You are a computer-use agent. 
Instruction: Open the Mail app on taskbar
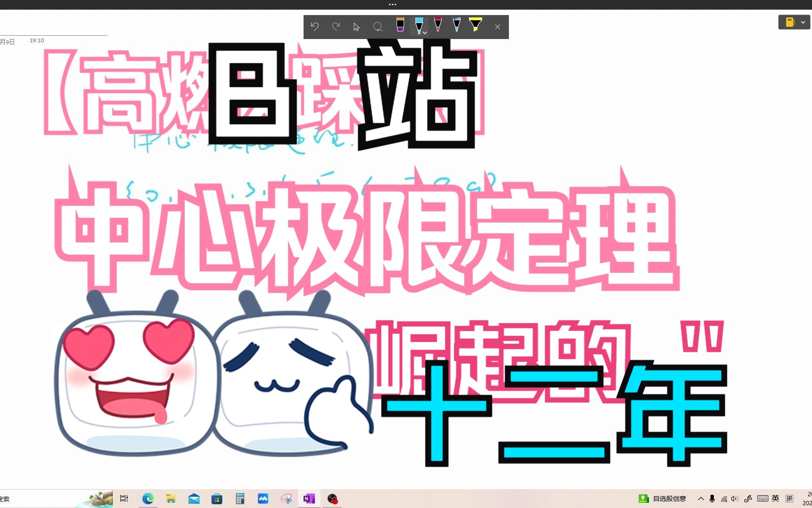[x=194, y=499]
